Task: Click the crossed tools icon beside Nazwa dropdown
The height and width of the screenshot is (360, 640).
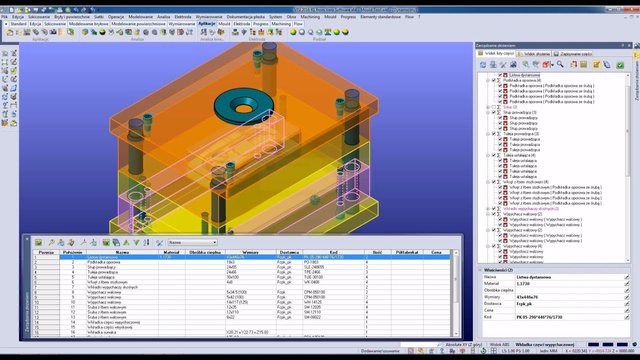Action: pyautogui.click(x=159, y=242)
